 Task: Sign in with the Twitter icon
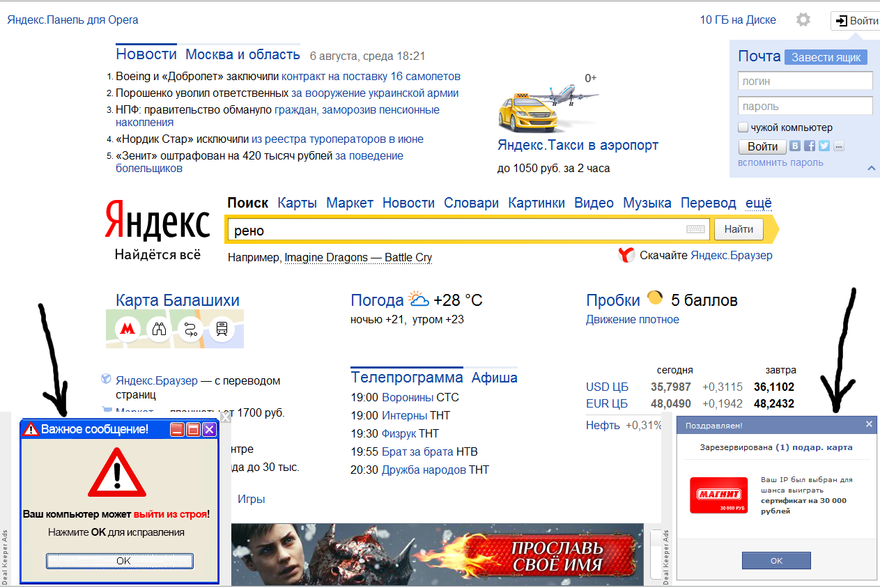coord(824,146)
